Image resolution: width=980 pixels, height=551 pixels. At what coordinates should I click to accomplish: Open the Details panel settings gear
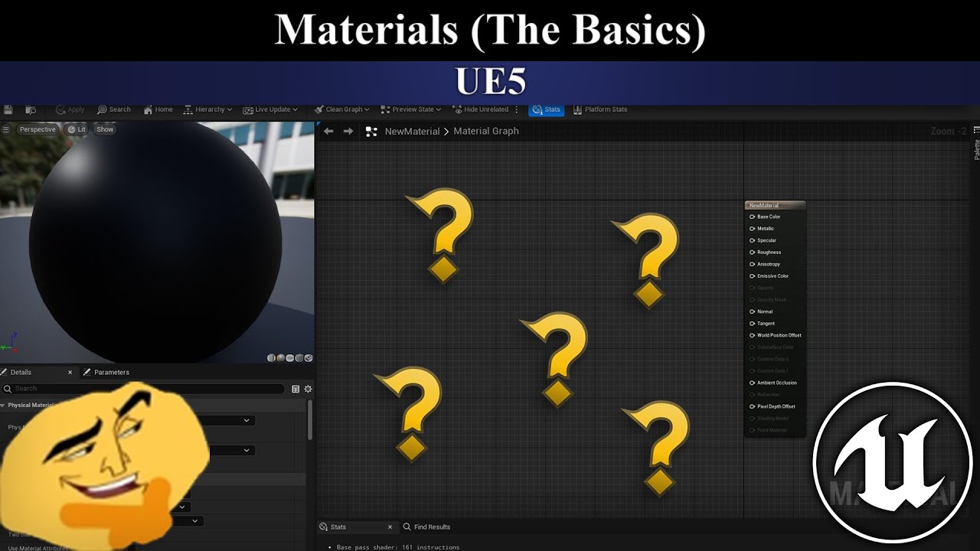(x=308, y=389)
